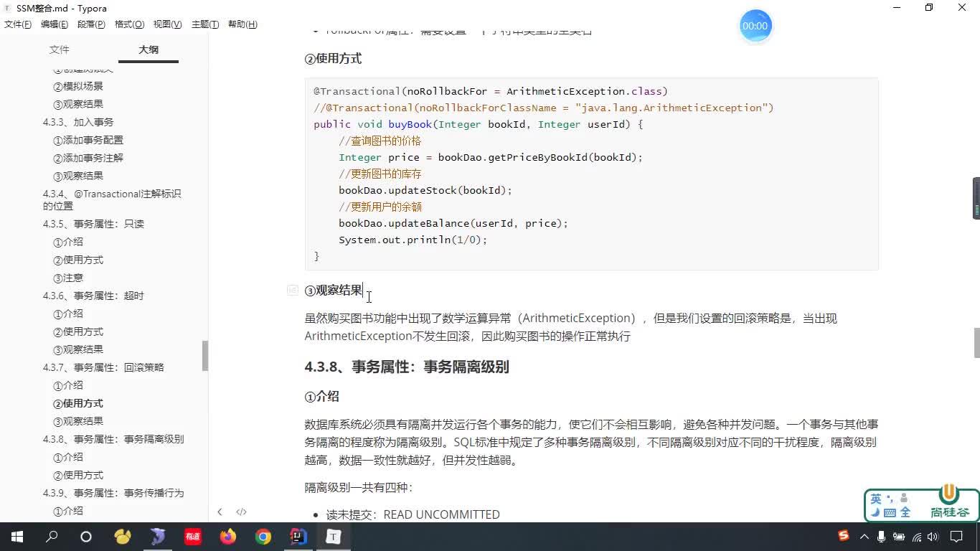Open Windows taskbar search
980x551 pixels.
(x=52, y=537)
